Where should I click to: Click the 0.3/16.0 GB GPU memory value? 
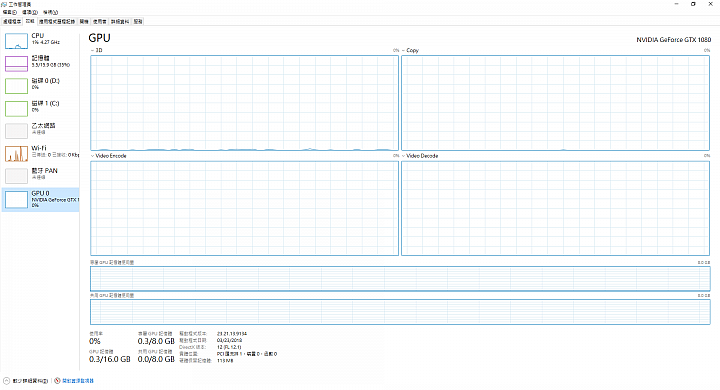pos(110,359)
